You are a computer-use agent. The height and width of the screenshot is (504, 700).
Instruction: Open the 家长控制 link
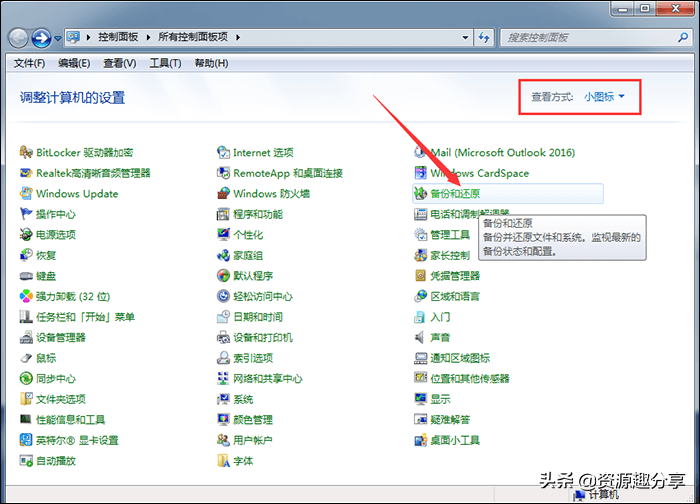tap(450, 255)
